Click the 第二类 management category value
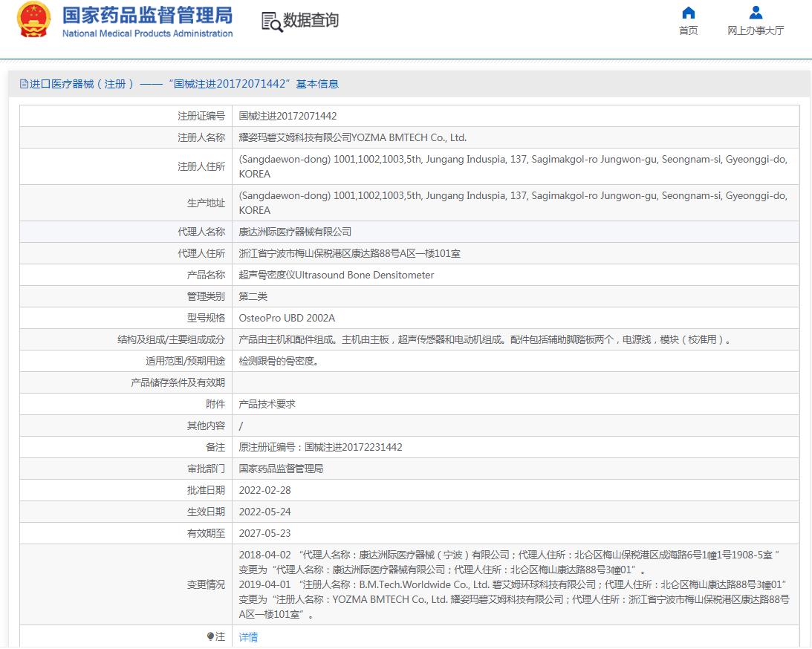 click(x=253, y=296)
